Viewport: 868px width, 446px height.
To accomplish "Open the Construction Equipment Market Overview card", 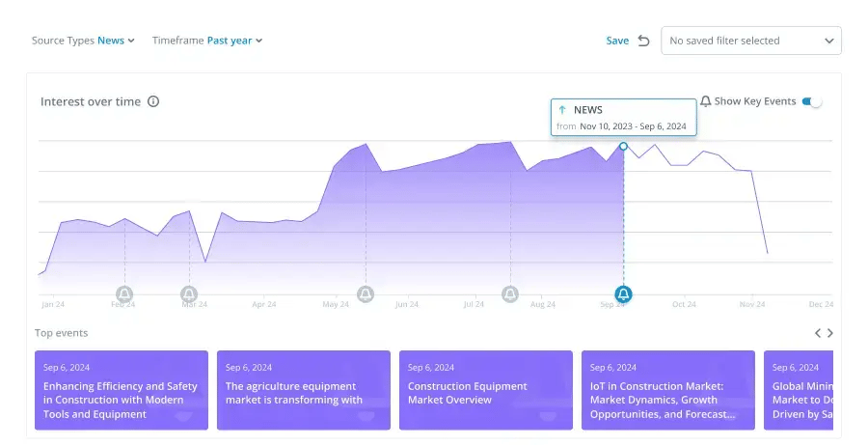I will pos(486,390).
